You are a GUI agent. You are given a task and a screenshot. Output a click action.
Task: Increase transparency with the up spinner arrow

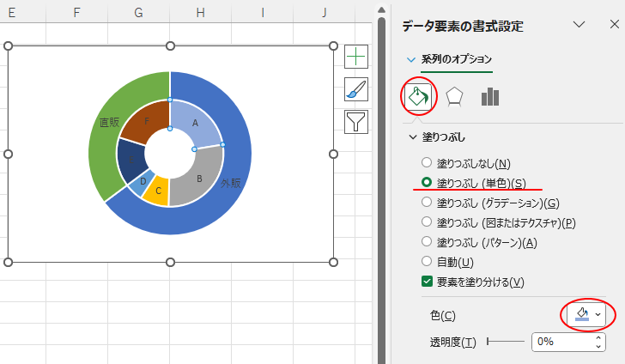click(x=598, y=338)
